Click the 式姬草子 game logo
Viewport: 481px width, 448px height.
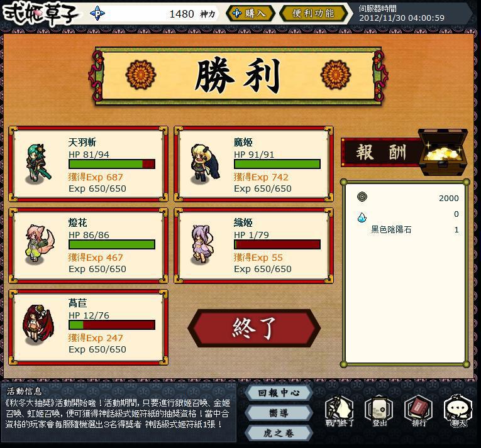(39, 13)
